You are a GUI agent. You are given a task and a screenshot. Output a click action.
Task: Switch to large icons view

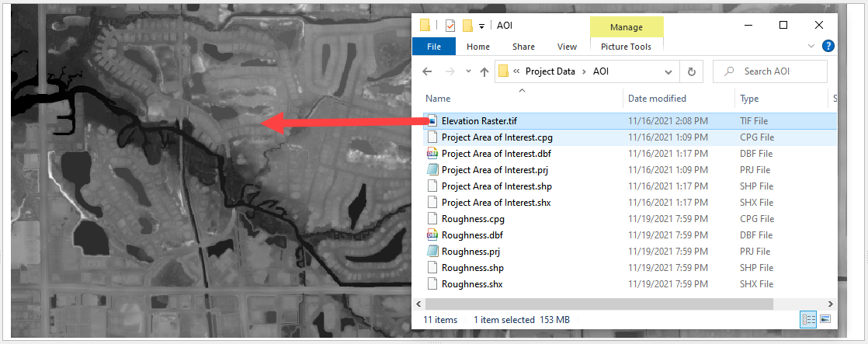pos(825,319)
